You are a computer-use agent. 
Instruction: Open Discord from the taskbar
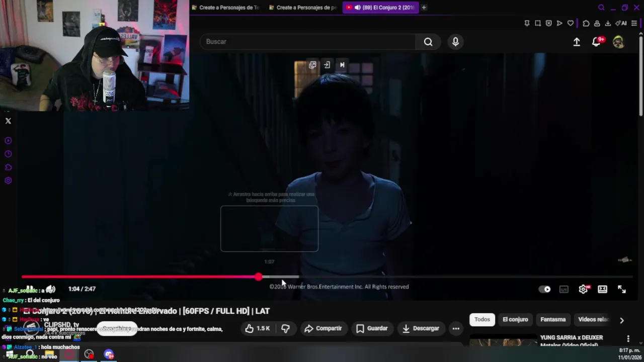(x=109, y=354)
